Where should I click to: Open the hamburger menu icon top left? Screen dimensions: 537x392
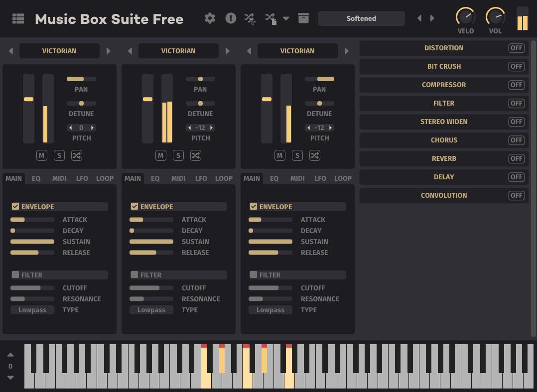point(18,18)
